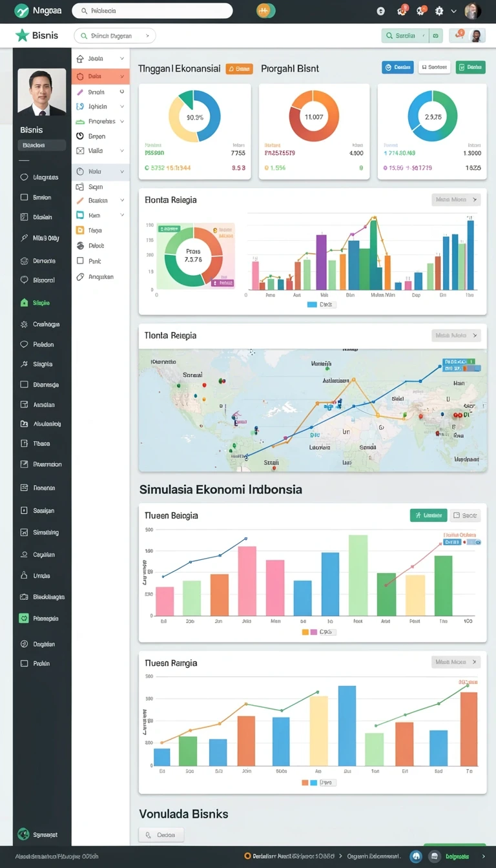Click the green Danka button at top right
496x868 pixels.
pyautogui.click(x=470, y=67)
